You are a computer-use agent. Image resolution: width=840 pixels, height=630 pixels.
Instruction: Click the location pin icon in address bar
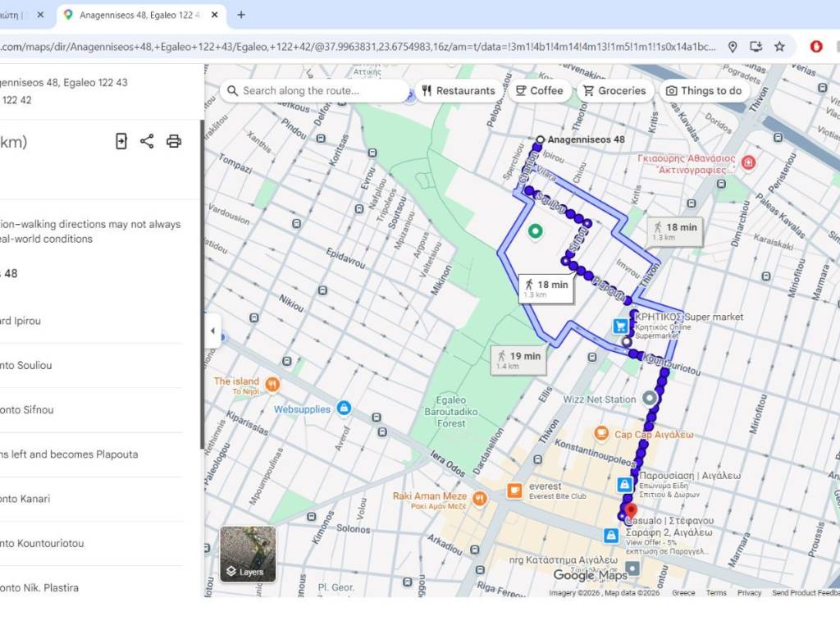coord(733,47)
